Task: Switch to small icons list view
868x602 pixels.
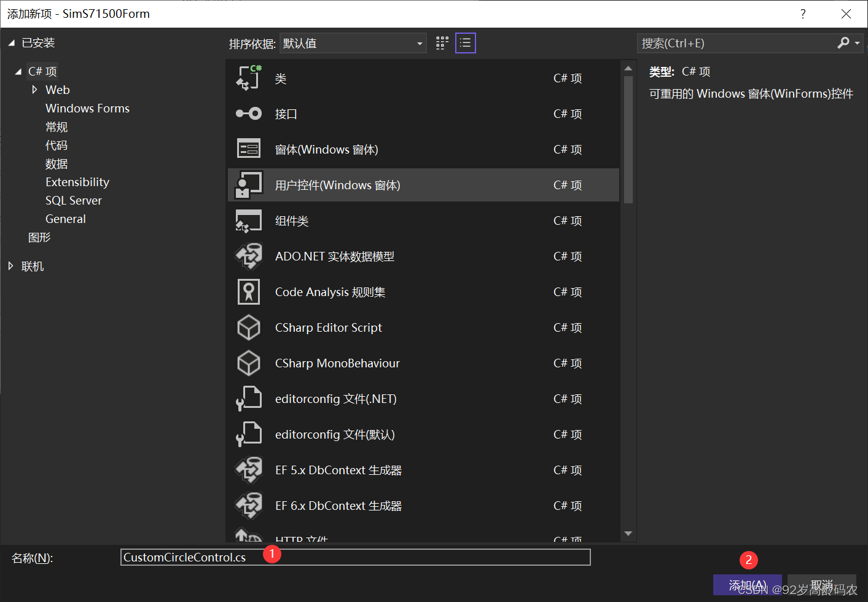Action: 466,43
